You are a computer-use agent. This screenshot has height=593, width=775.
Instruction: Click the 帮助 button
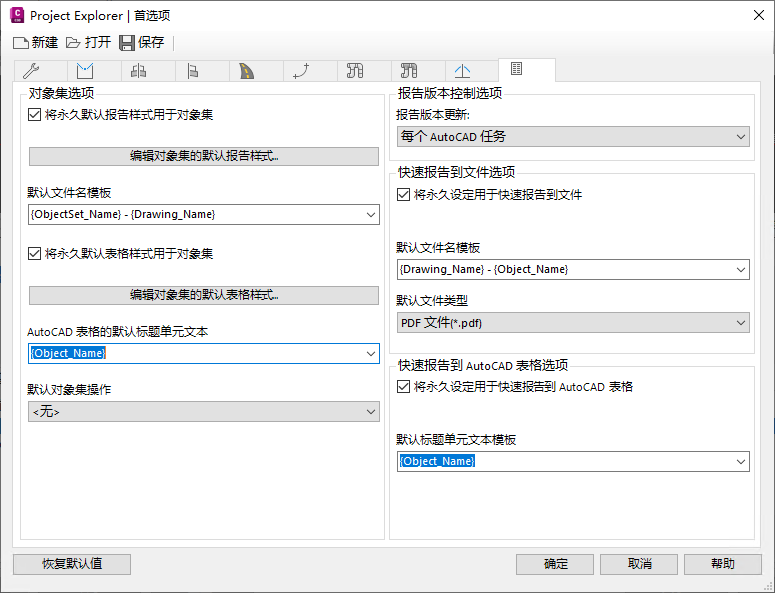pos(723,564)
